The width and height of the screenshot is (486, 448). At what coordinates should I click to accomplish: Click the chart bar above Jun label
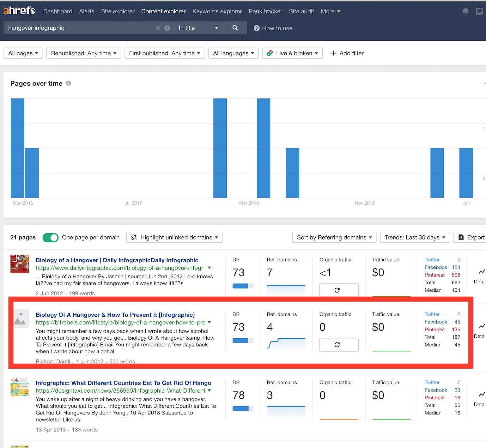466,173
